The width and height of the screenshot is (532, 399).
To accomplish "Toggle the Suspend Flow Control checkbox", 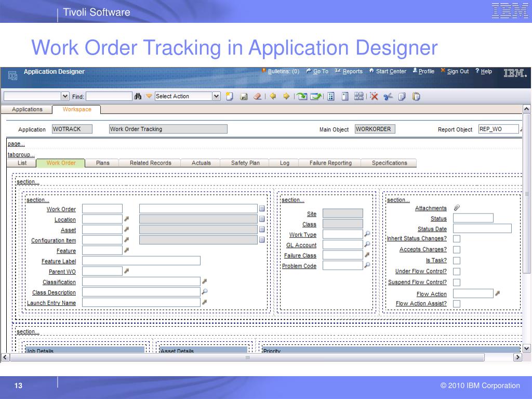I will pyautogui.click(x=457, y=282).
